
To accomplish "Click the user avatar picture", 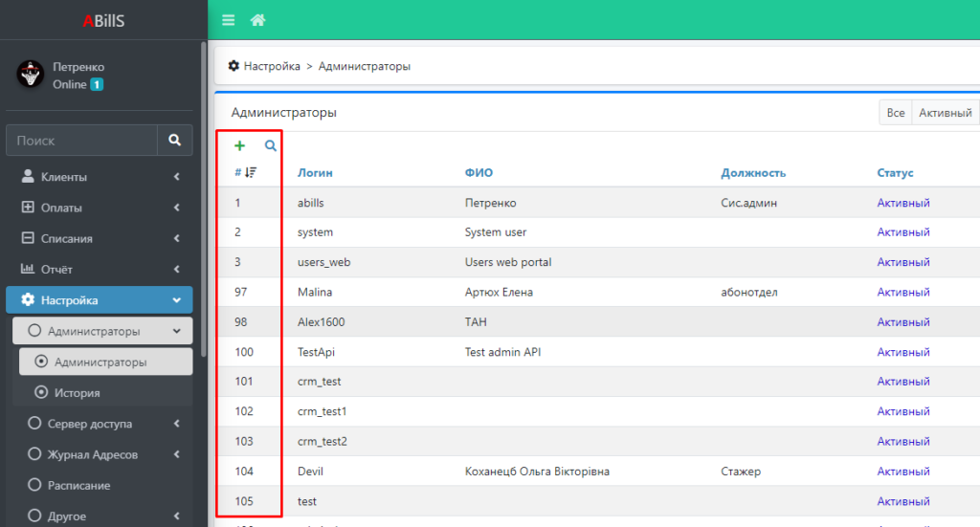I will pos(31,75).
